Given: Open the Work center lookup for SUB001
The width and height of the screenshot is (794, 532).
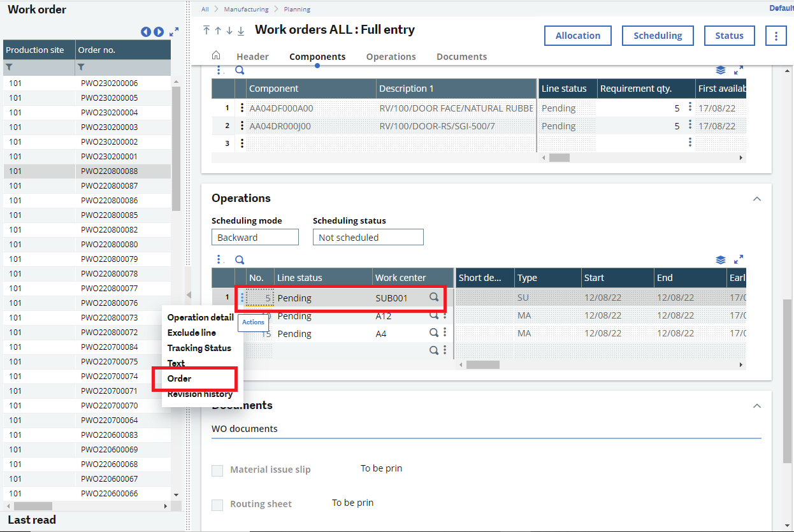Looking at the screenshot, I should pos(434,298).
